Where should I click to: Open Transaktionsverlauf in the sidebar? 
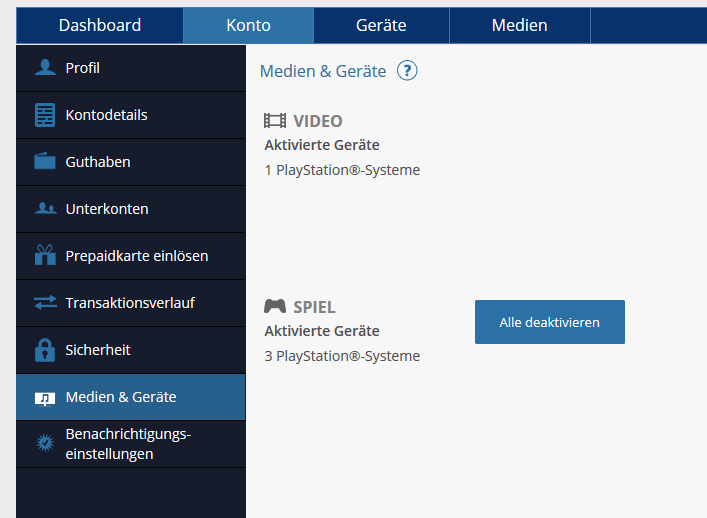(131, 303)
